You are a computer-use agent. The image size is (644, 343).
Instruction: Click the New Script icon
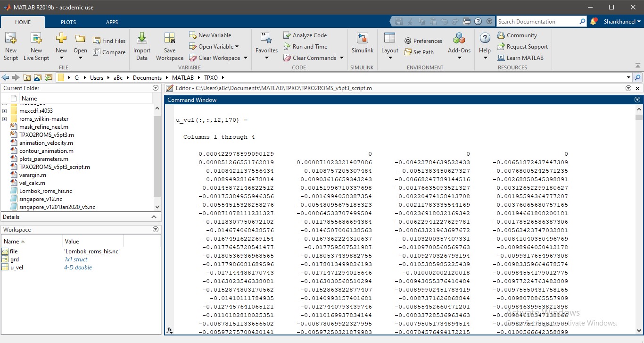[10, 40]
